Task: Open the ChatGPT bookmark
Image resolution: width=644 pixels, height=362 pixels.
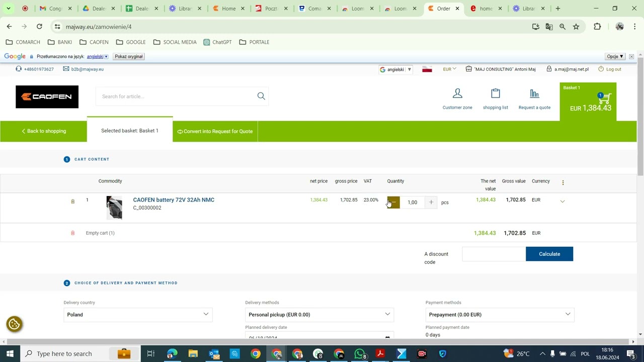Action: coord(218,42)
